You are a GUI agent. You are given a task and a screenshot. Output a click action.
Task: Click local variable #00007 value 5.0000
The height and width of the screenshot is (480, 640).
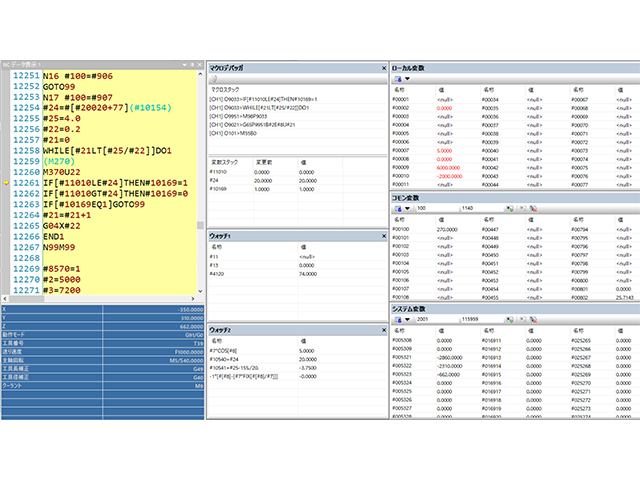click(444, 151)
